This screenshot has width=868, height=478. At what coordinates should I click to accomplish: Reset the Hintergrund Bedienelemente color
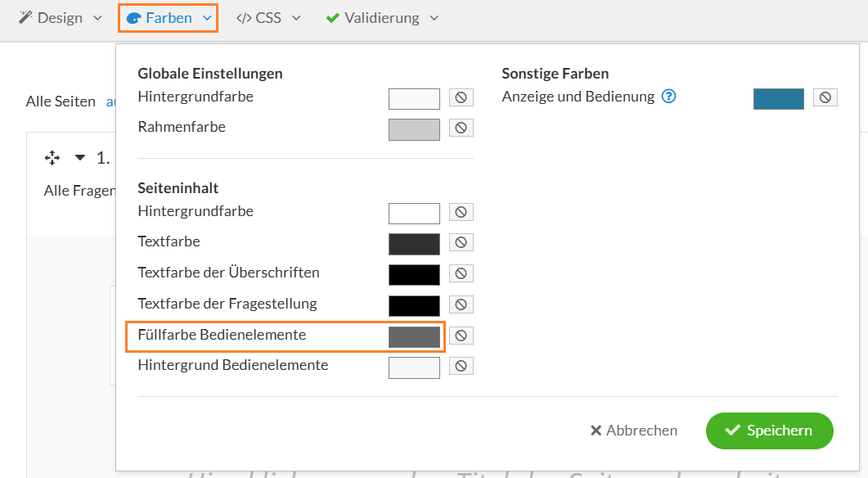[x=461, y=366]
